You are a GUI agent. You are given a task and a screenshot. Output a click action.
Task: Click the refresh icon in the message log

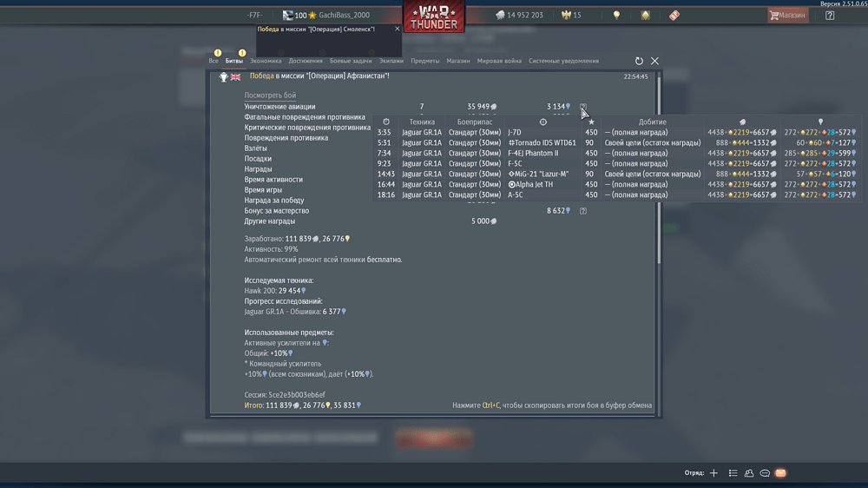639,61
